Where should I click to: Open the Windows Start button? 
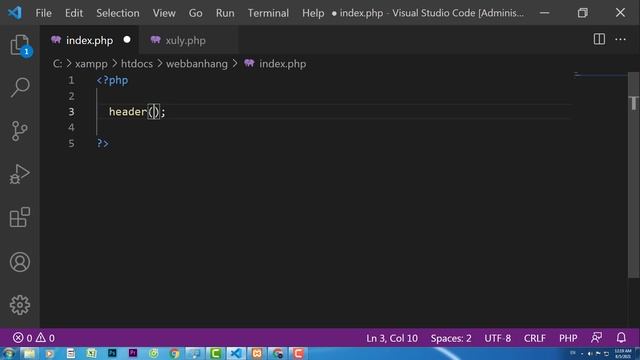point(9,353)
